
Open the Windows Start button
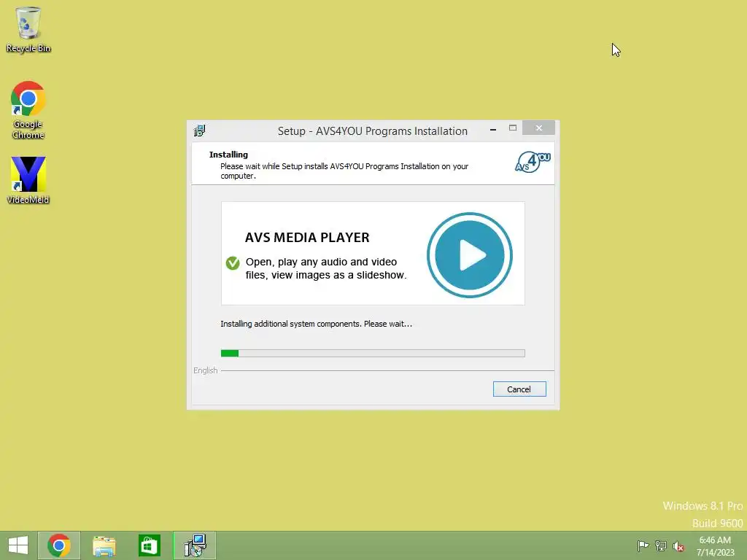[18, 545]
